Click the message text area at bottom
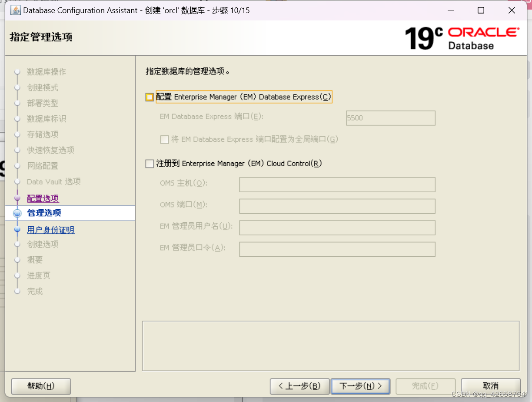This screenshot has width=532, height=402. (331, 346)
